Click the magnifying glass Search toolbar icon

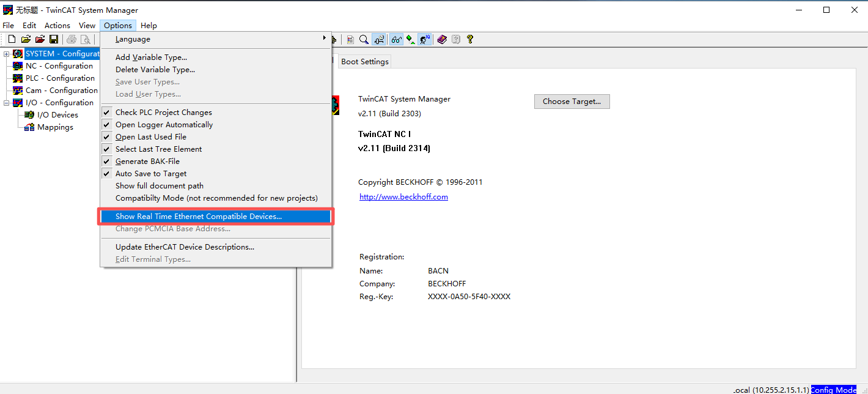[364, 40]
